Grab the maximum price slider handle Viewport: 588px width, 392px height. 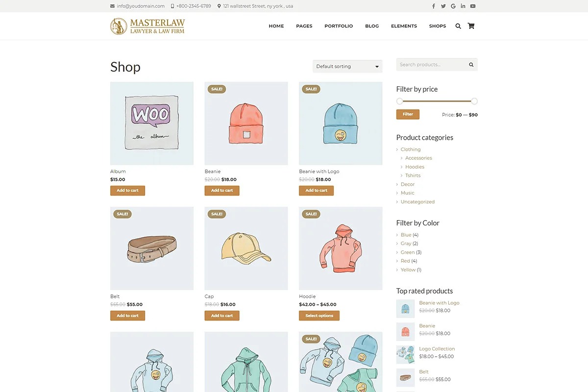(x=474, y=101)
